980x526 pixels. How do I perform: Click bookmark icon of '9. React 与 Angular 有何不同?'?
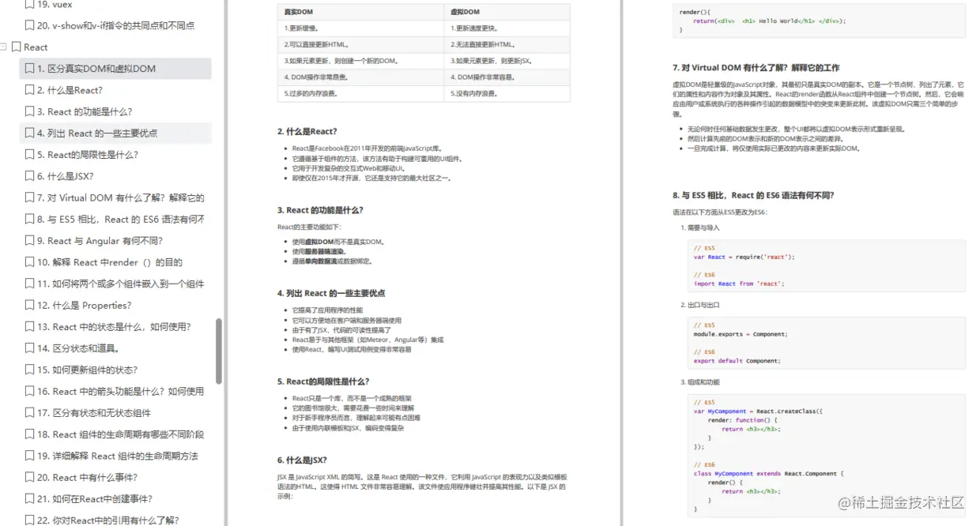[29, 241]
